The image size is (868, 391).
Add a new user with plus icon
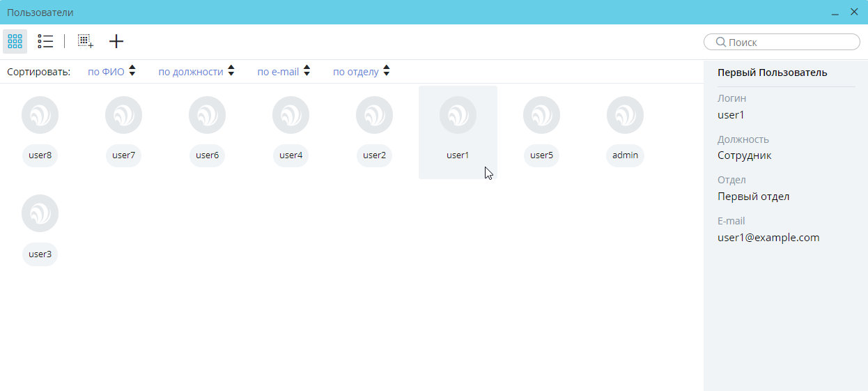(116, 42)
